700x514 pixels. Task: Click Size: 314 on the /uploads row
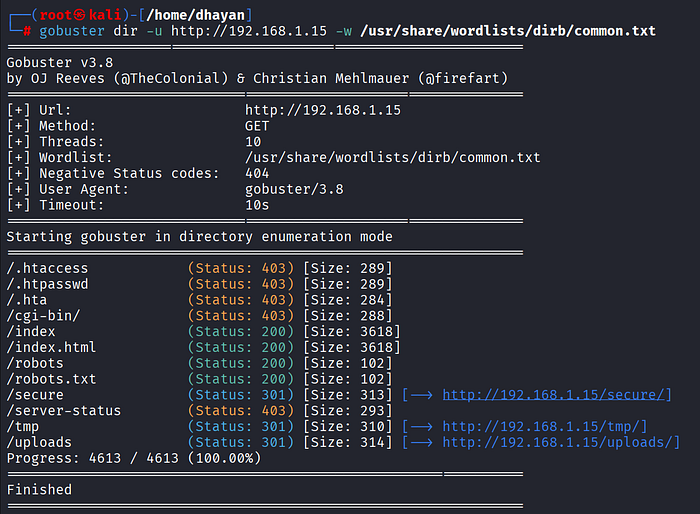click(348, 442)
